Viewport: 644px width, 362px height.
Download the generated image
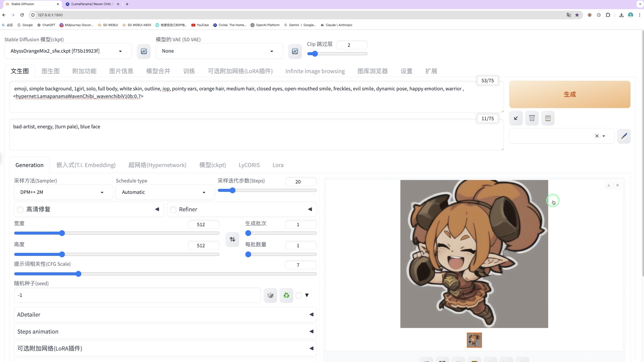click(609, 185)
